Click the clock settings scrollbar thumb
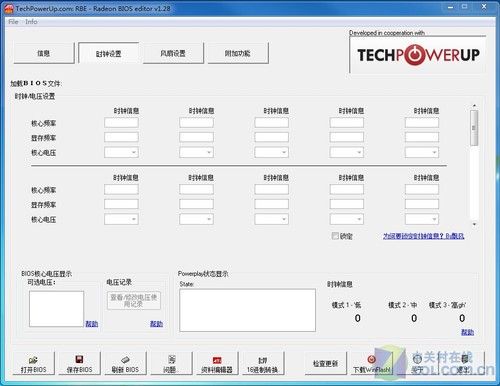500x386 pixels. click(x=474, y=128)
